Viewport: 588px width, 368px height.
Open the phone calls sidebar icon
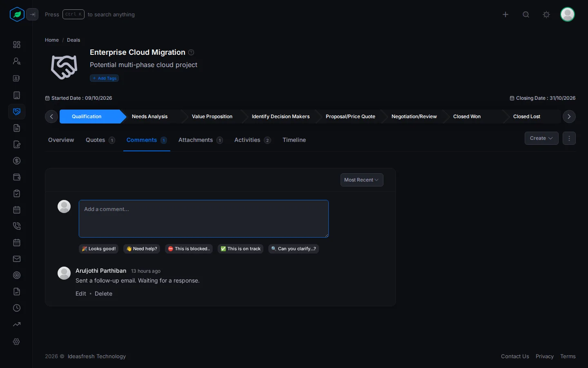[17, 226]
